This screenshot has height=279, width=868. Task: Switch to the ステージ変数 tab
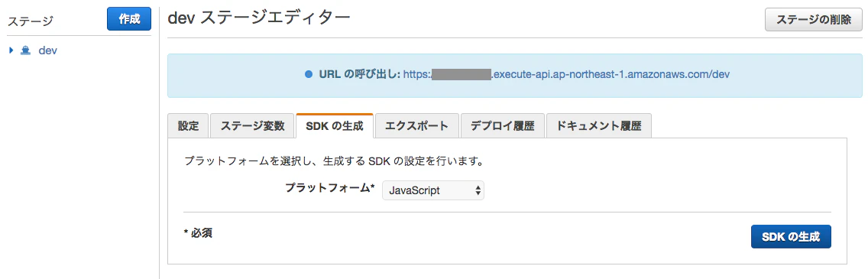point(252,125)
